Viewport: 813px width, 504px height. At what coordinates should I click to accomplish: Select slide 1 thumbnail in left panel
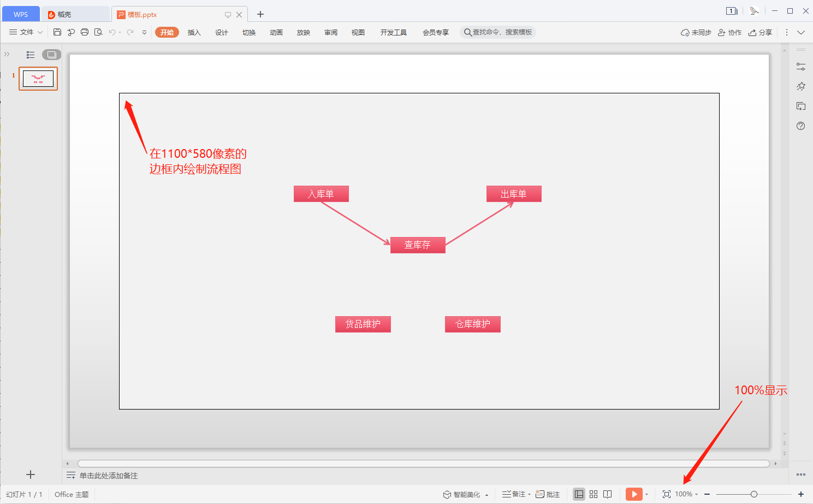pyautogui.click(x=38, y=79)
